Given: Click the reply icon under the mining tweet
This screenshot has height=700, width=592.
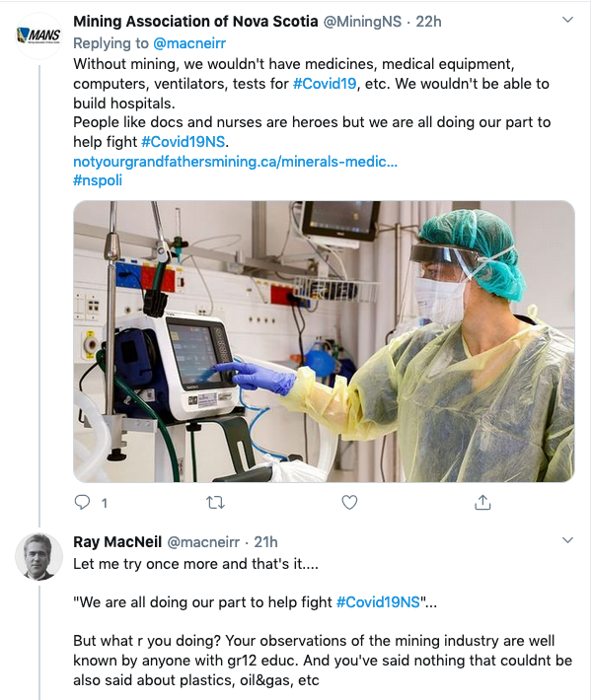Looking at the screenshot, I should click(x=83, y=503).
